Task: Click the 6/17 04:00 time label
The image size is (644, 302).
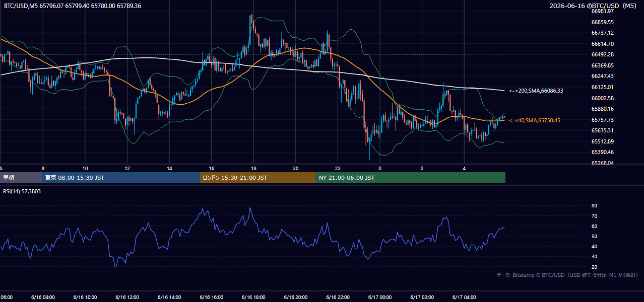Action: (465, 297)
